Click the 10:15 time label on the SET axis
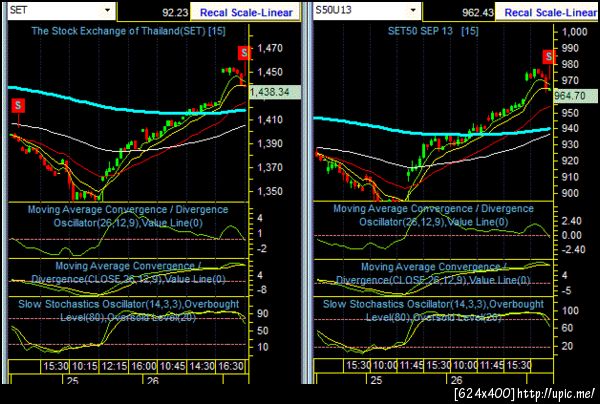Viewport: 600px width, 404px height. coord(85,366)
